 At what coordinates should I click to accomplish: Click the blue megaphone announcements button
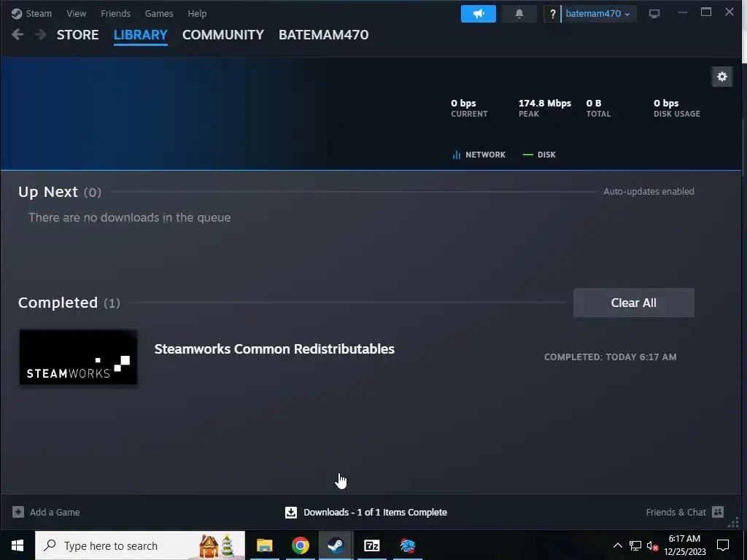pos(479,14)
